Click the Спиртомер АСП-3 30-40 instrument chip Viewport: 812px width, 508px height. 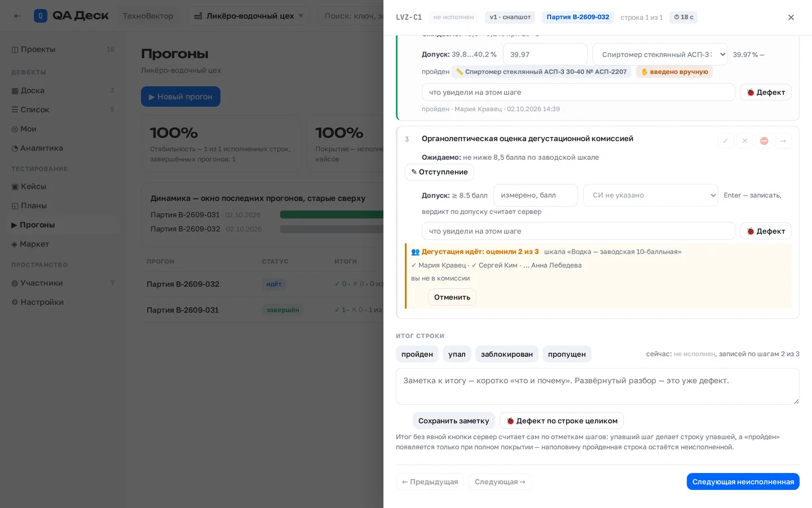point(541,72)
